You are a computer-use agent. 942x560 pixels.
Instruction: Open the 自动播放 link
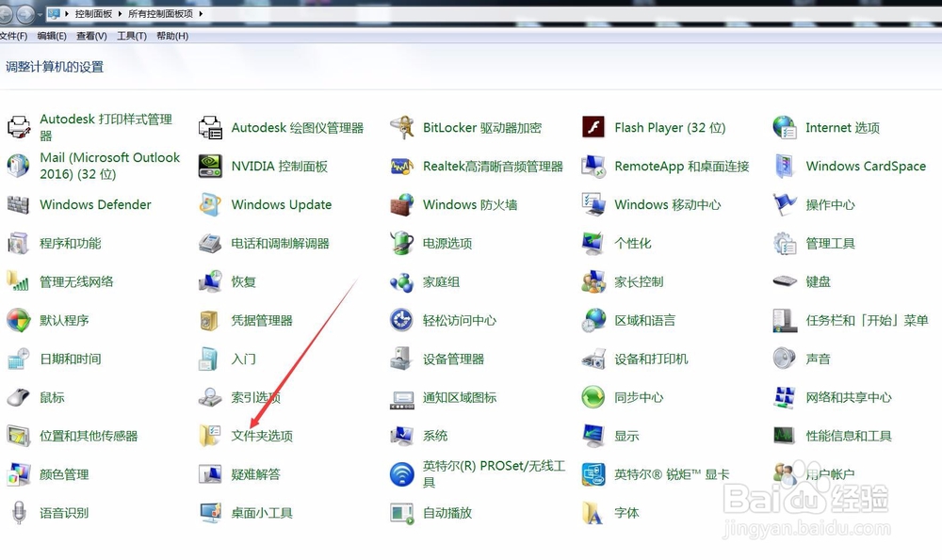(x=447, y=513)
